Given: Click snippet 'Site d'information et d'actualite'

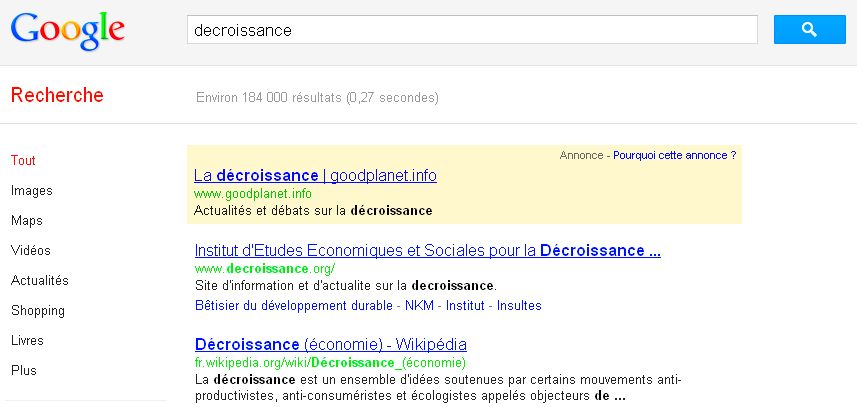Looking at the screenshot, I should coord(345,285).
